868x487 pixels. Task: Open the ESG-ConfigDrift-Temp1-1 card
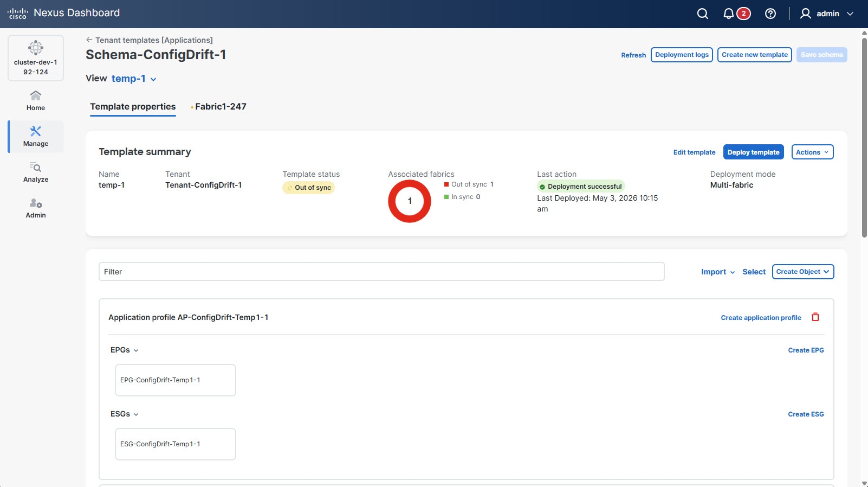point(176,444)
